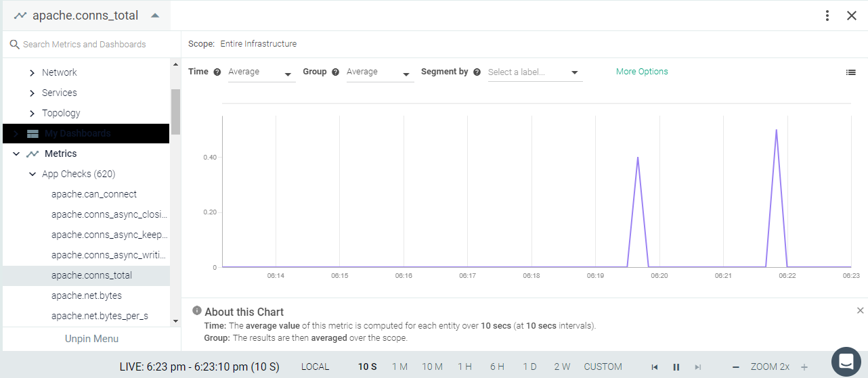Screen dimensions: 868x378
Task: Click the Metrics trend line icon
Action: pos(32,153)
